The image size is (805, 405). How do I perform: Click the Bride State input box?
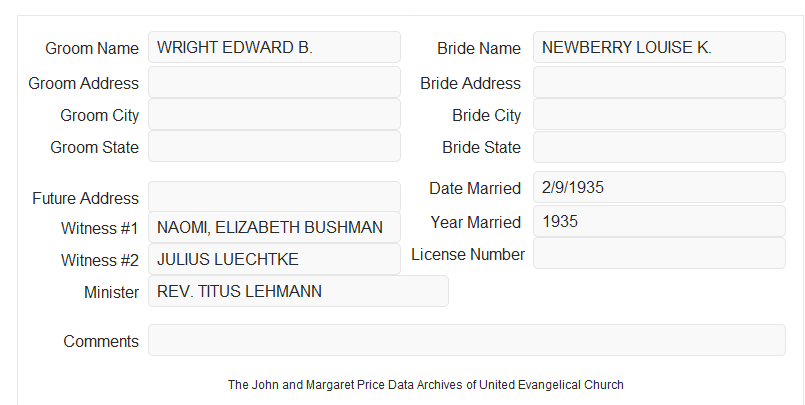(659, 147)
